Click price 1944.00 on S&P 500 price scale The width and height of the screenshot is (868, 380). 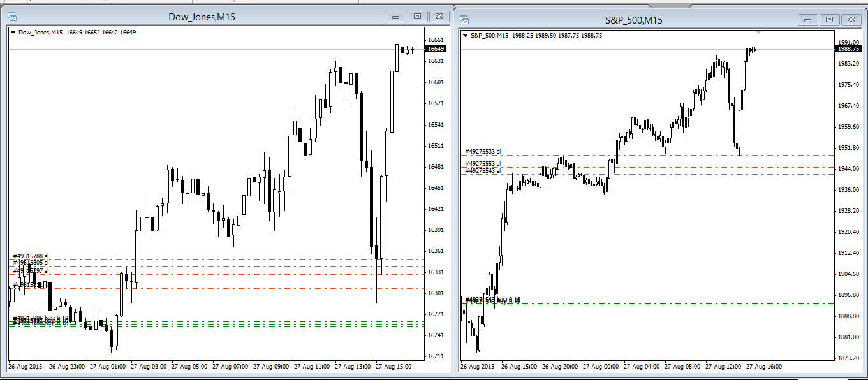click(x=848, y=168)
